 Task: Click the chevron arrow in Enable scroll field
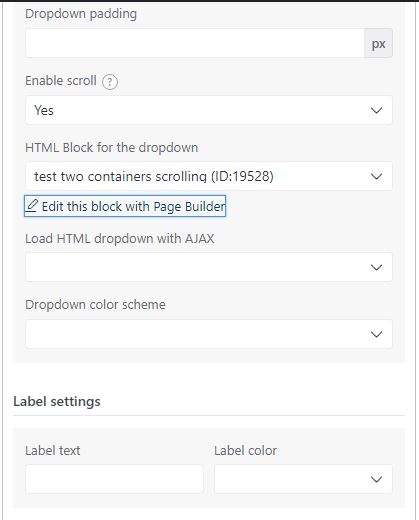coord(376,110)
